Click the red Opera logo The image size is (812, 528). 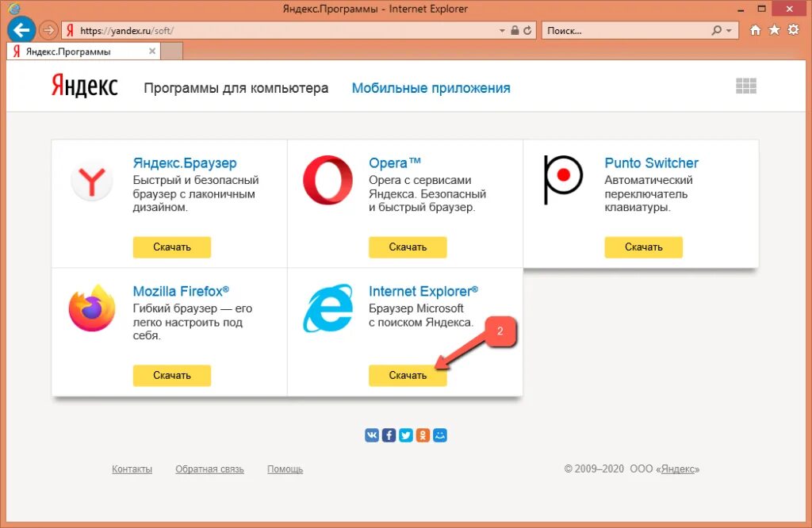[x=327, y=180]
